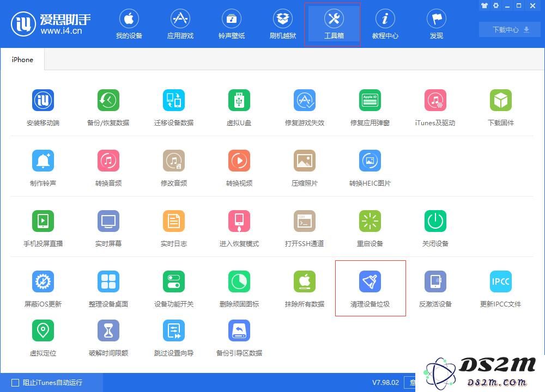This screenshot has height=392, width=545.
Task: Switch to 应用游戏 section
Action: click(180, 24)
